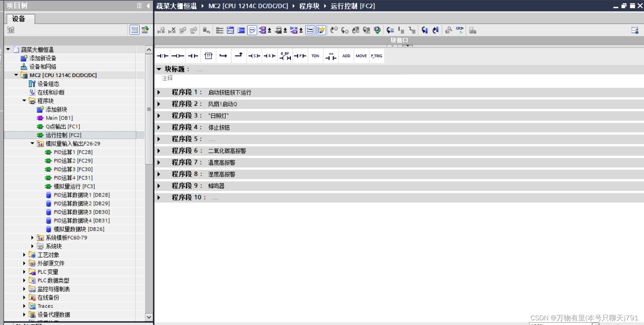The height and width of the screenshot is (325, 644).
Task: Expand PLC 变量 tree node
Action: coord(24,272)
